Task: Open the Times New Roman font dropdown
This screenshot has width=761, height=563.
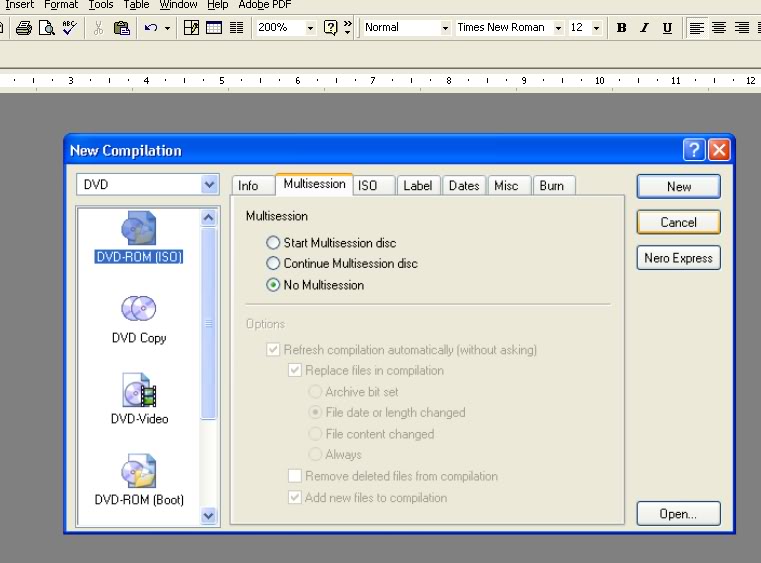Action: pyautogui.click(x=556, y=28)
